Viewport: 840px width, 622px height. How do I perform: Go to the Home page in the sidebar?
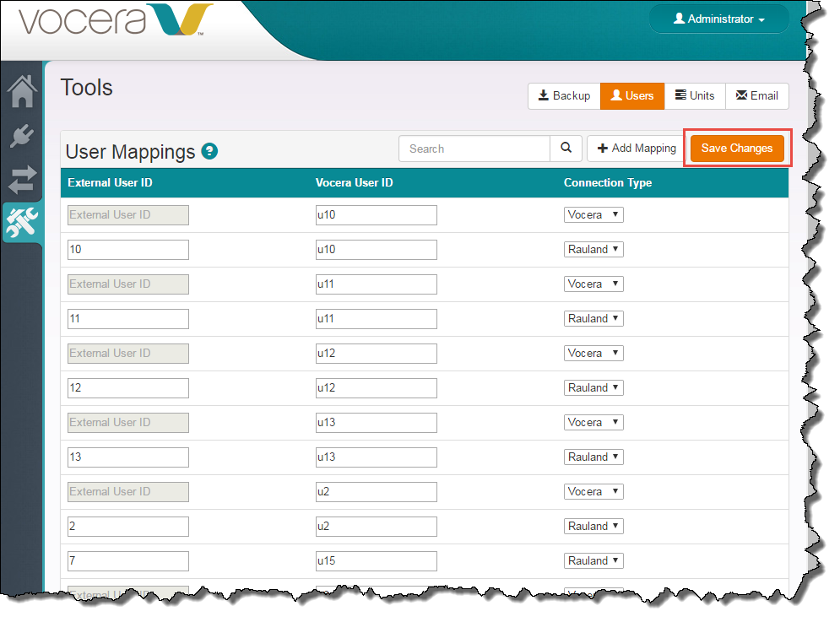[22, 92]
